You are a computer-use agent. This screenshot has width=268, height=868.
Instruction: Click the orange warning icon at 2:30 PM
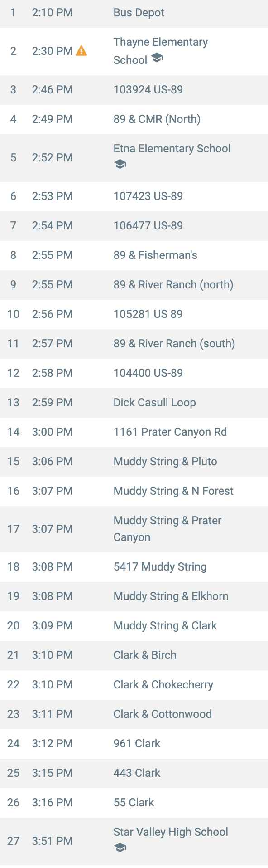tap(81, 51)
